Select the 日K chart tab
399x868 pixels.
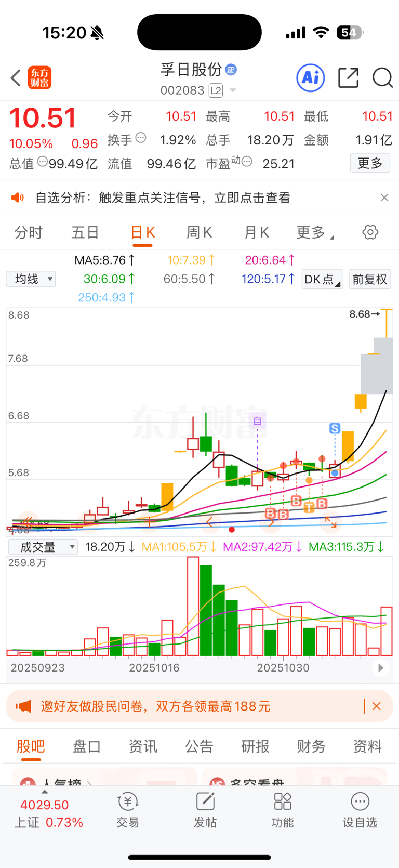[142, 232]
